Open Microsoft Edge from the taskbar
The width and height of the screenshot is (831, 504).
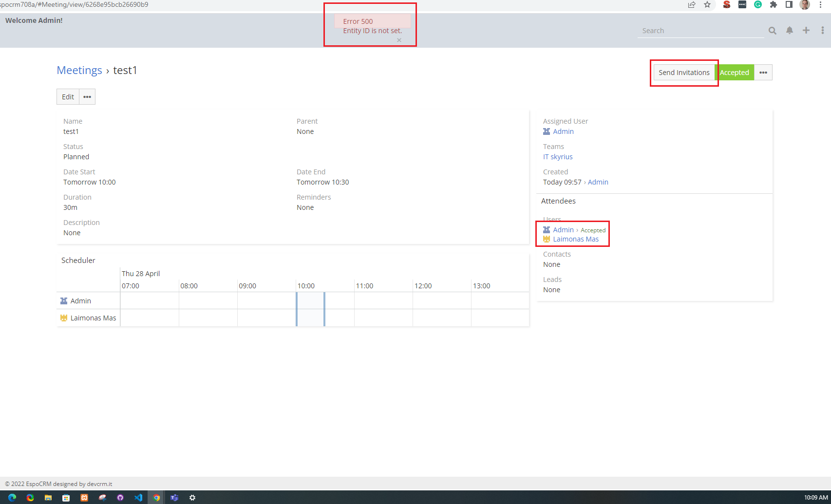pyautogui.click(x=13, y=497)
